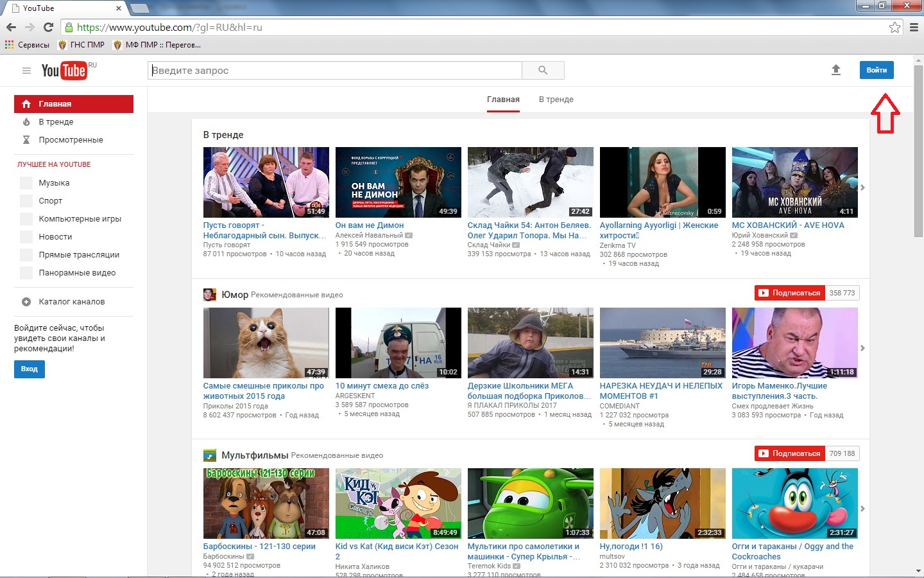Click the Алексей Навальный channel name
Screen dimensions: 924x578
pyautogui.click(x=369, y=235)
